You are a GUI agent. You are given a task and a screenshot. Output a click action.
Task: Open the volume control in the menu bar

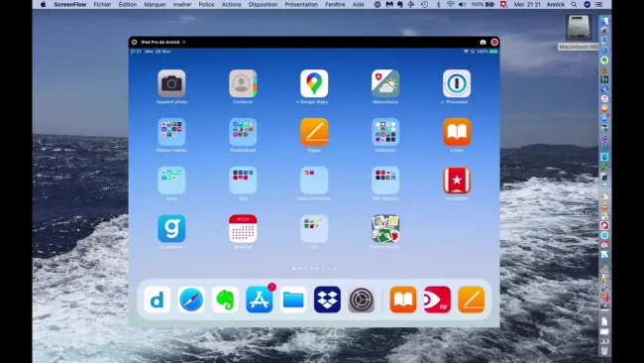pos(462,5)
